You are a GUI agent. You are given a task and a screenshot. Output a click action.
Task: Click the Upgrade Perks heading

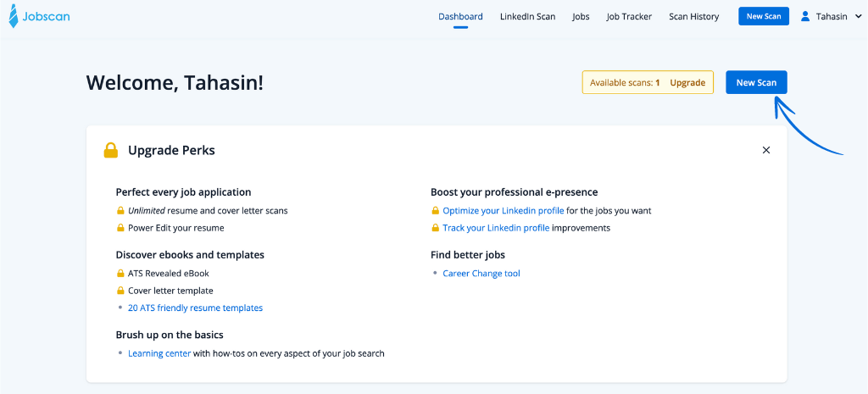pos(171,150)
